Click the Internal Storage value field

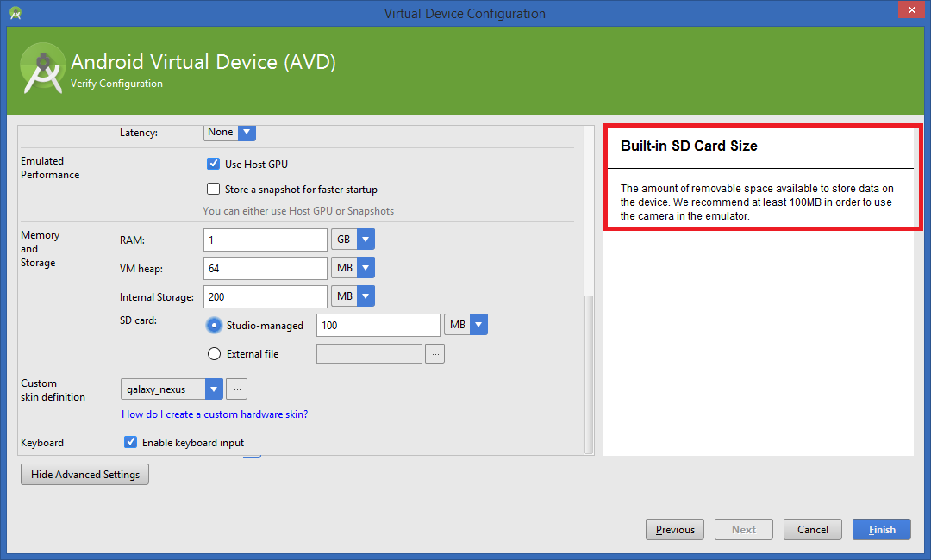[265, 296]
